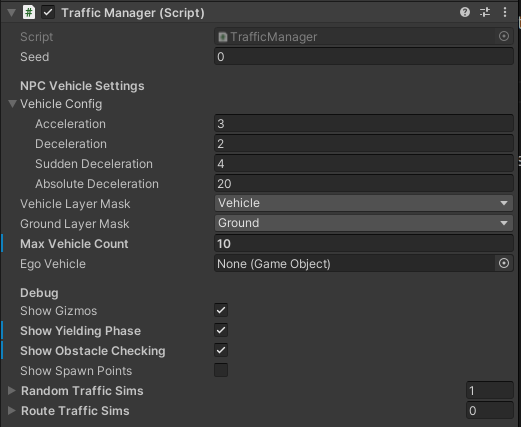Click the Sudden Deceleration value field

pyautogui.click(x=364, y=164)
